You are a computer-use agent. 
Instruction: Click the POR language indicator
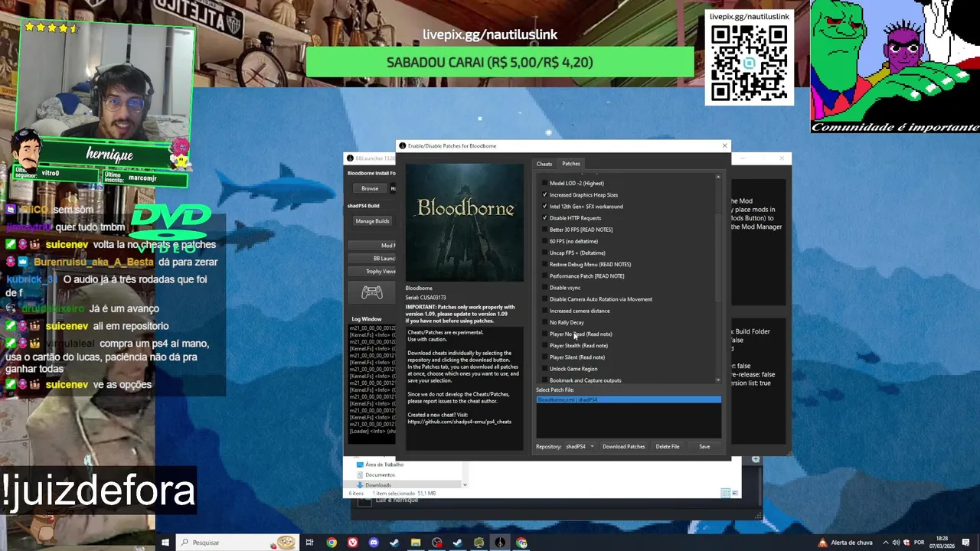pos(920,543)
